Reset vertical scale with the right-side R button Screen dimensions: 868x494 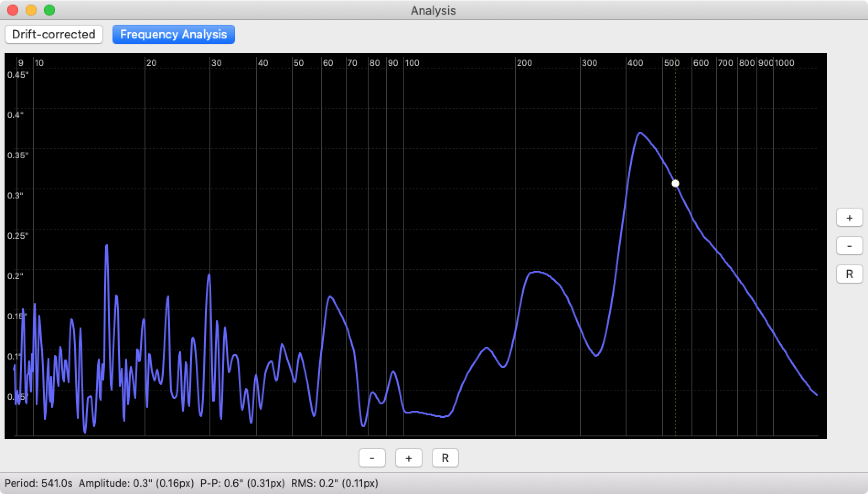[849, 274]
